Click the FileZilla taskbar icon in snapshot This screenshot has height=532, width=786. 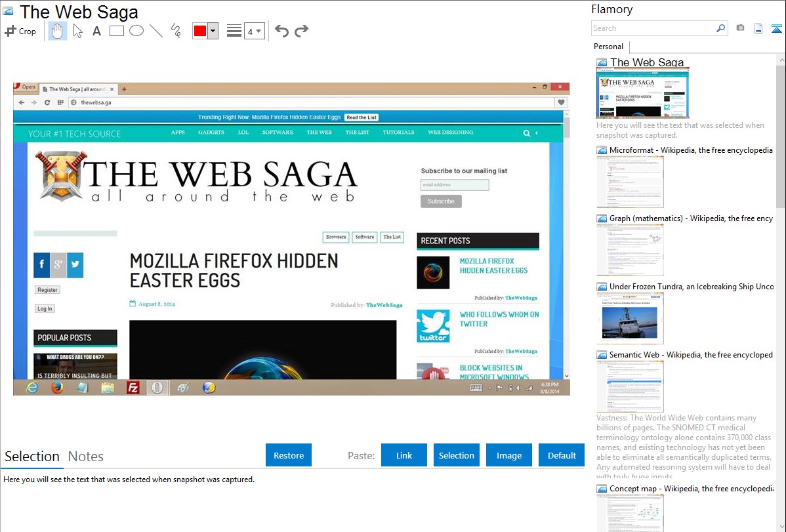[x=133, y=388]
